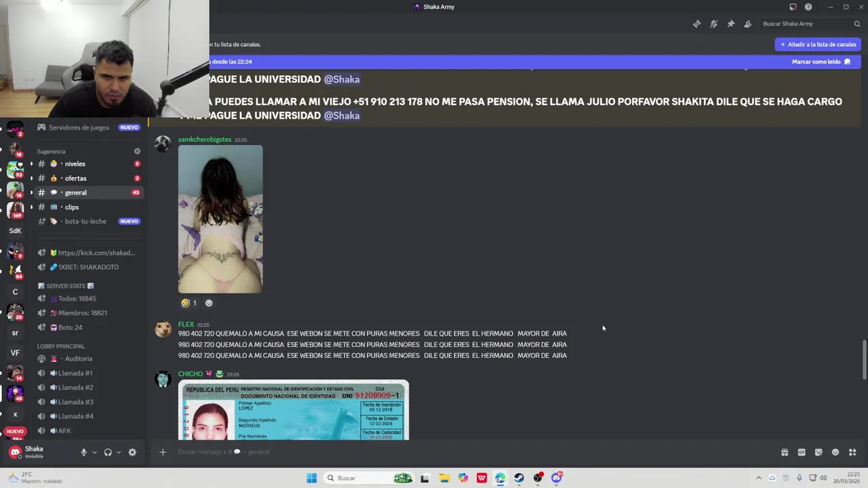Open the C server in server list

coord(15,292)
